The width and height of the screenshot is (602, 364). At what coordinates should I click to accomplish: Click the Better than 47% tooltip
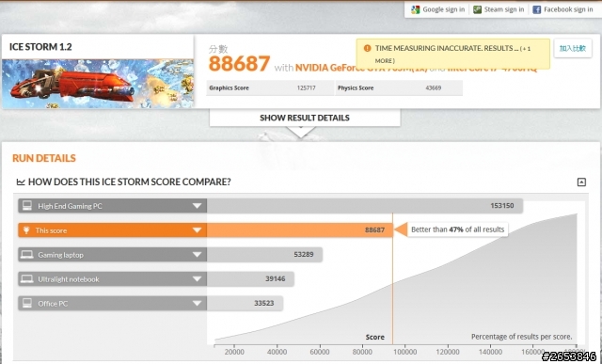(457, 229)
